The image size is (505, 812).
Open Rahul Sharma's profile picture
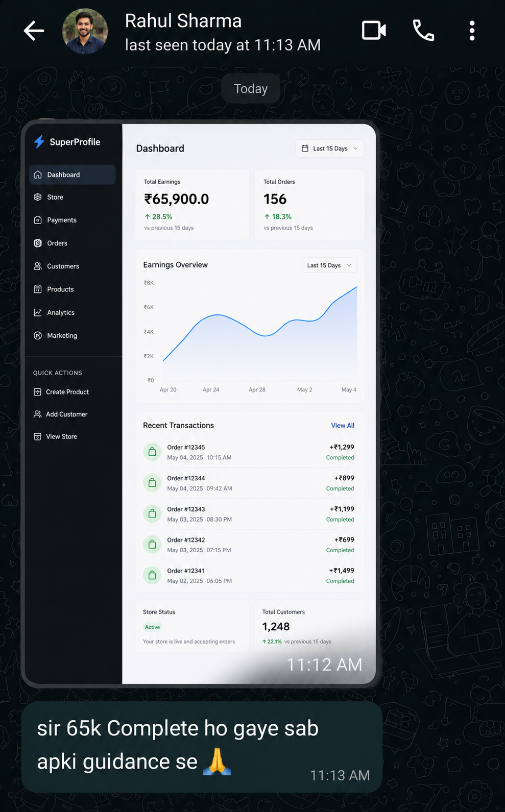tap(85, 31)
